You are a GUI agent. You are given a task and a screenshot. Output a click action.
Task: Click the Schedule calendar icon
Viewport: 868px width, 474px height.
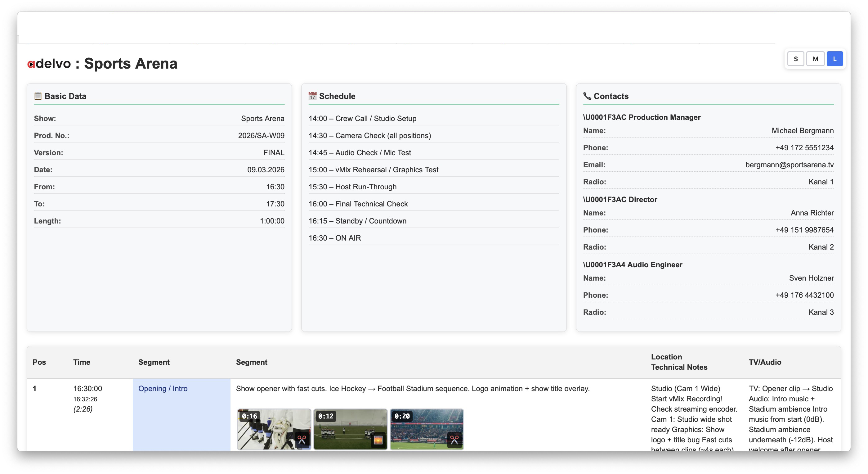click(x=312, y=96)
